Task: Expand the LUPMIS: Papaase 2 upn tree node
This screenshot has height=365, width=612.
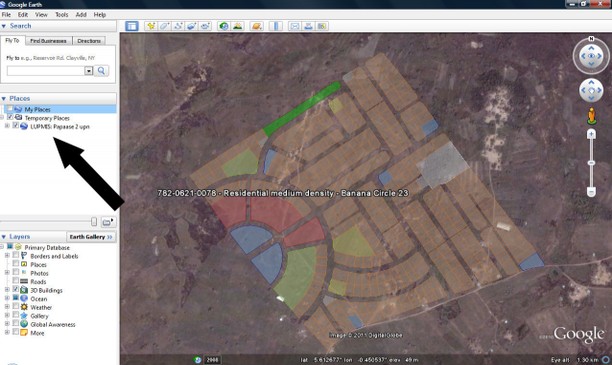Action: pyautogui.click(x=7, y=126)
